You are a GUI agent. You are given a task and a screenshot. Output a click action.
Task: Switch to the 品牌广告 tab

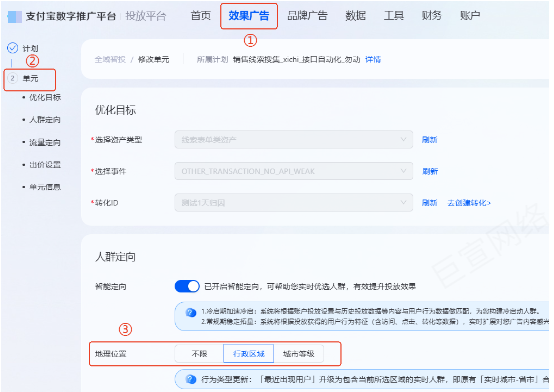[x=307, y=16]
